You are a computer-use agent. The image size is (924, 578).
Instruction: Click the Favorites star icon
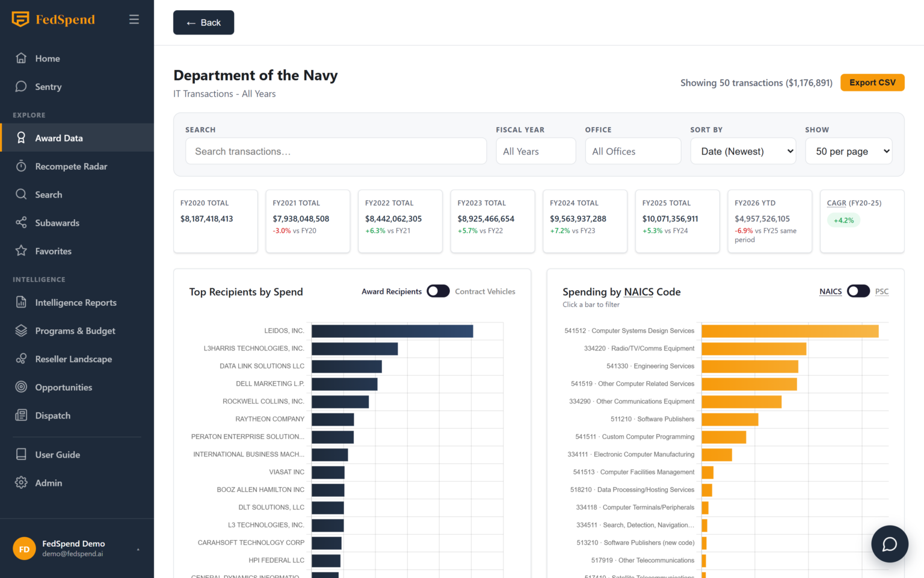pyautogui.click(x=21, y=251)
